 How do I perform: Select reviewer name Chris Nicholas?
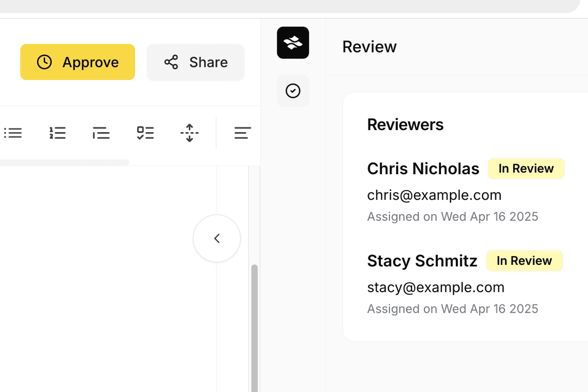(423, 169)
